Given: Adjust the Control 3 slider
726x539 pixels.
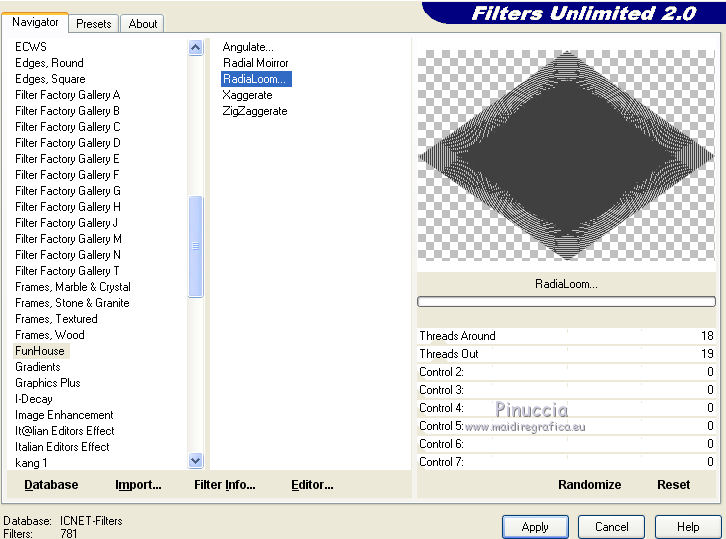Looking at the screenshot, I should (566, 390).
